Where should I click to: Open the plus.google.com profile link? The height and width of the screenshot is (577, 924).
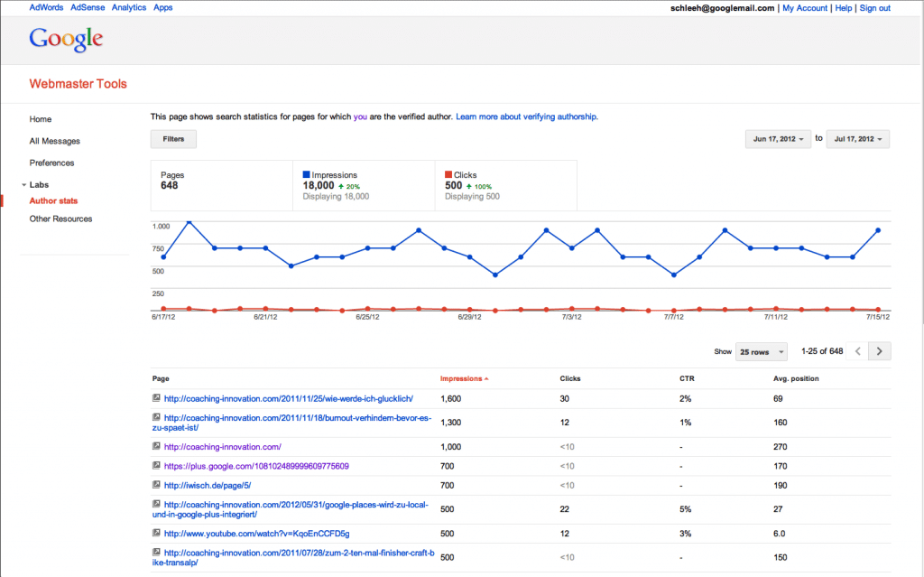coord(256,466)
